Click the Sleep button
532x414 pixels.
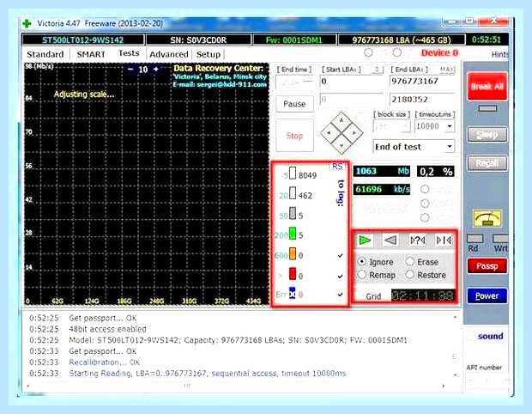click(487, 135)
